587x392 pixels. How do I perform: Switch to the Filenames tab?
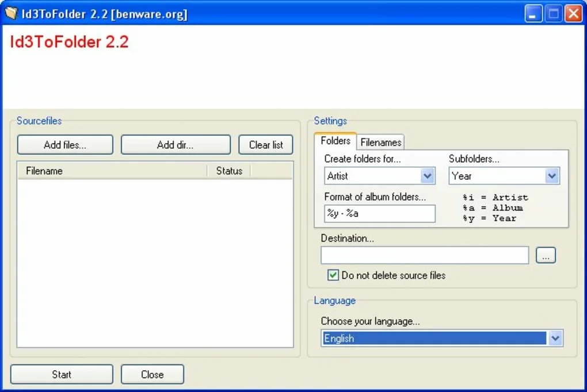(x=381, y=142)
